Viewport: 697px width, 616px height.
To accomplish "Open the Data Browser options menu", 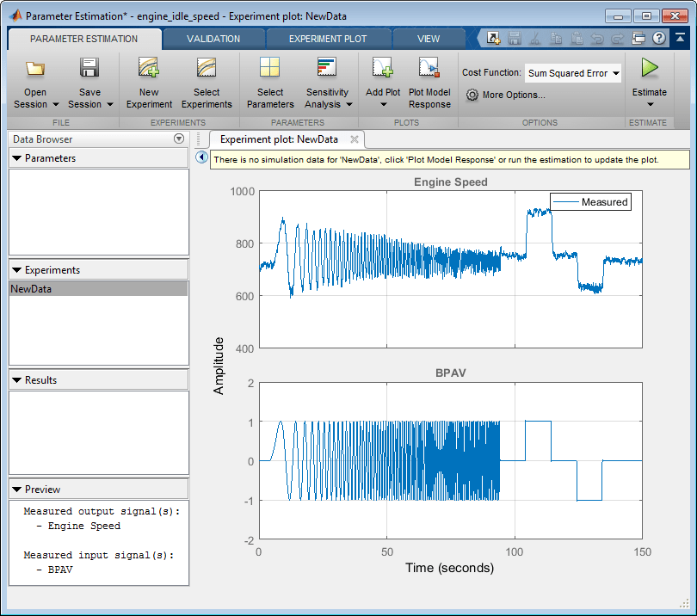I will click(179, 139).
